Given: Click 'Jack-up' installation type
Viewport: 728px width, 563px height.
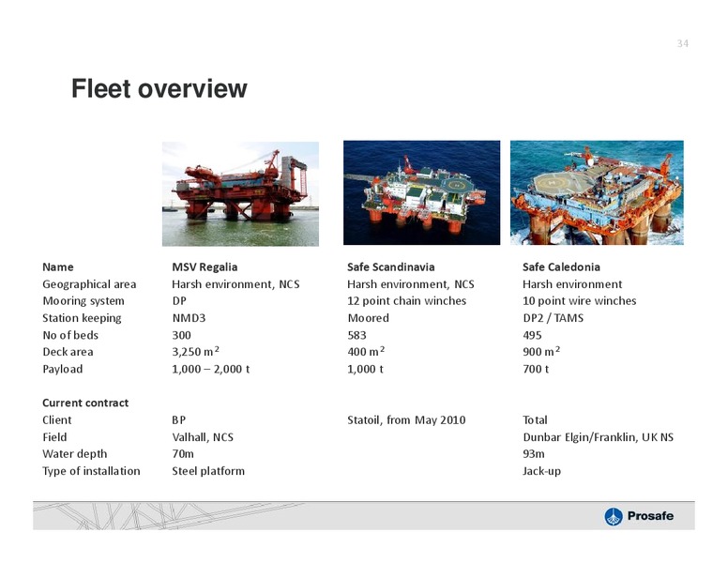Looking at the screenshot, I should pyautogui.click(x=542, y=471).
